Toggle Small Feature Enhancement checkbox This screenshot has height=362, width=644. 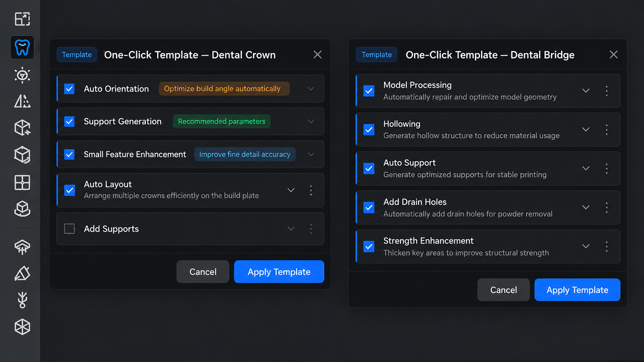point(69,155)
